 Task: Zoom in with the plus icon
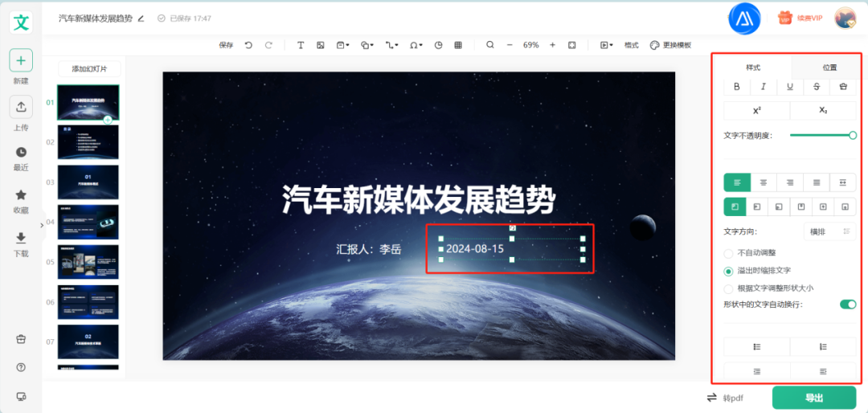(x=552, y=45)
